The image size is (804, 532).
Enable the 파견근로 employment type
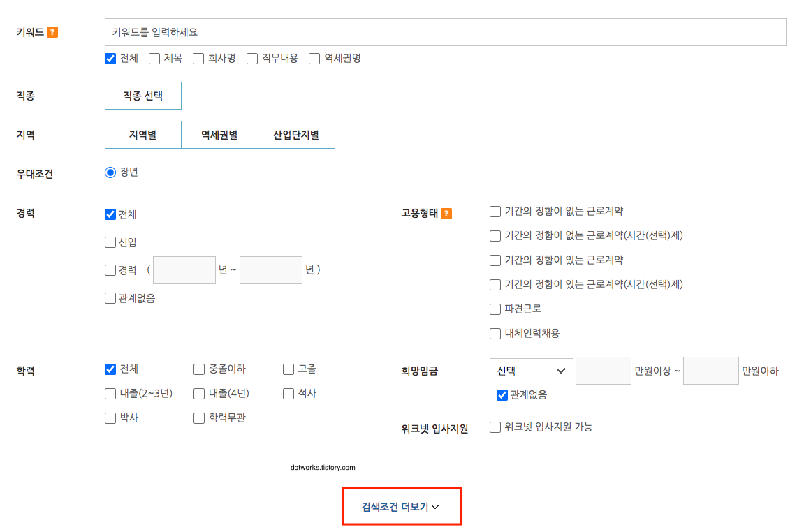click(495, 309)
